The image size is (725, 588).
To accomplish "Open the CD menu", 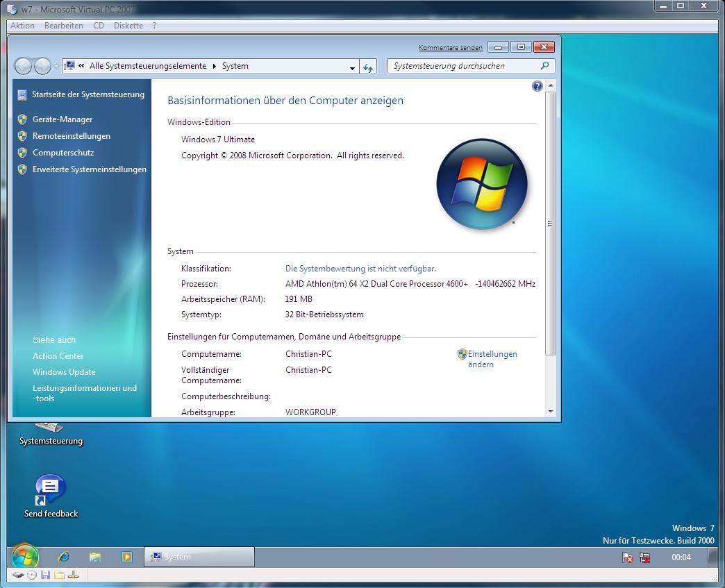I will click(x=99, y=26).
